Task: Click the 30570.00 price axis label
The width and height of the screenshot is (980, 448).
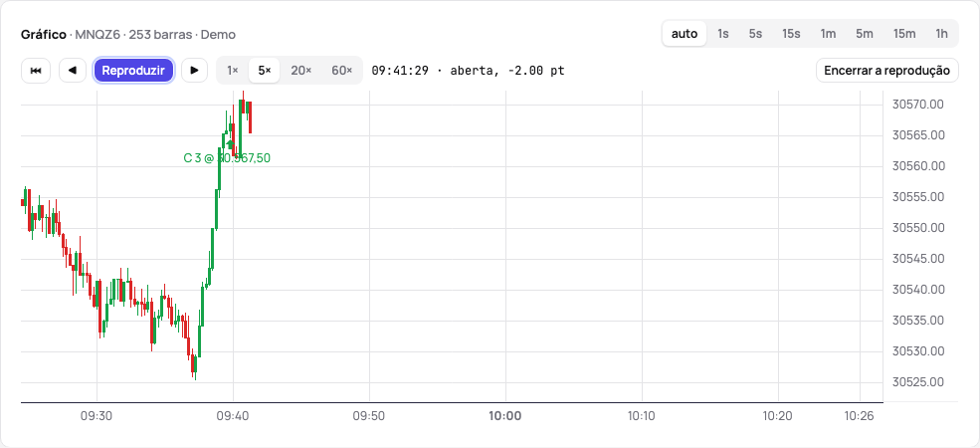Action: tap(918, 105)
